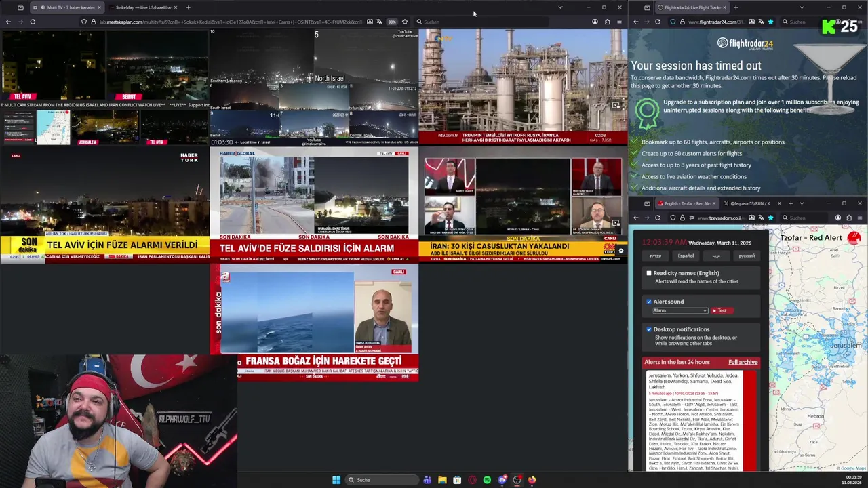
Task: Switch to the Multi TV browser tab
Action: click(66, 7)
